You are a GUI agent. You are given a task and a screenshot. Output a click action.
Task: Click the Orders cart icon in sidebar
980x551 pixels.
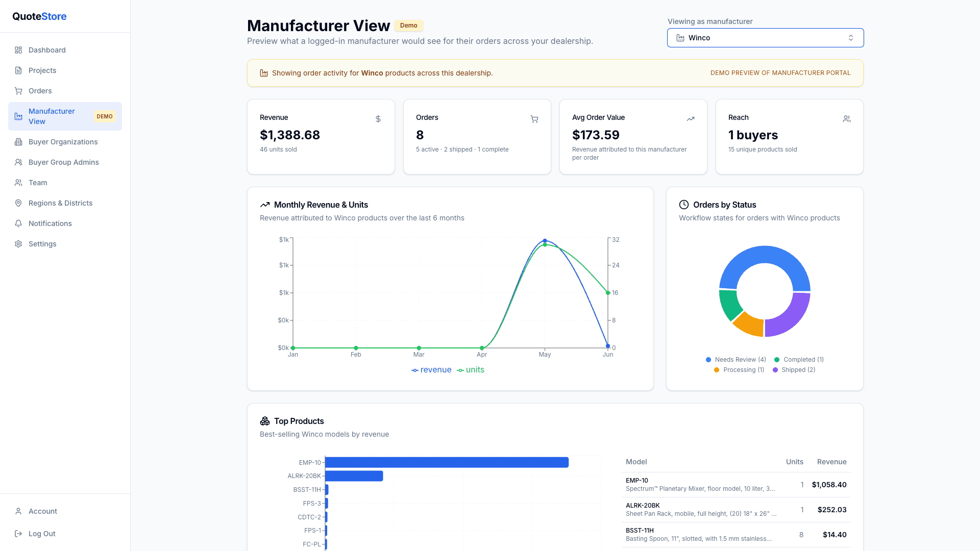tap(18, 91)
